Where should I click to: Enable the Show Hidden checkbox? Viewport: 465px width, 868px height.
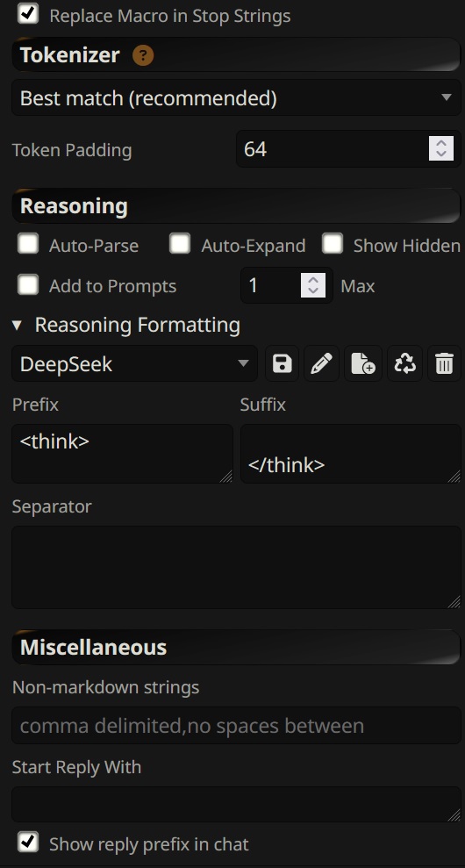333,244
